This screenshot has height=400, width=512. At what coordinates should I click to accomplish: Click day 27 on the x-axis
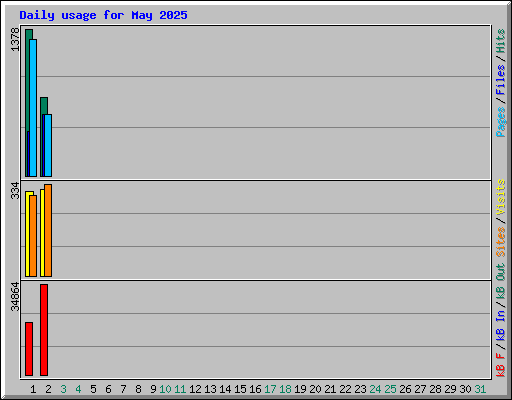click(x=420, y=389)
